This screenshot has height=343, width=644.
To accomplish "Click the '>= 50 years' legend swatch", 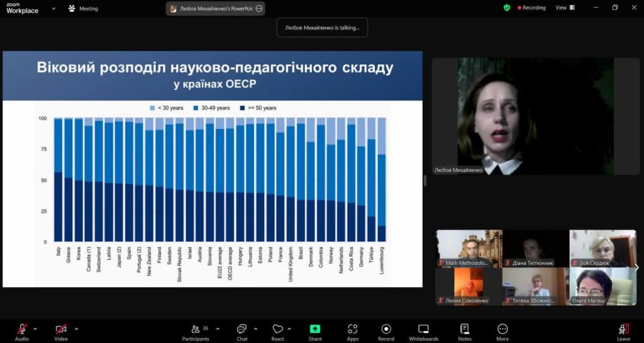I will click(x=242, y=108).
